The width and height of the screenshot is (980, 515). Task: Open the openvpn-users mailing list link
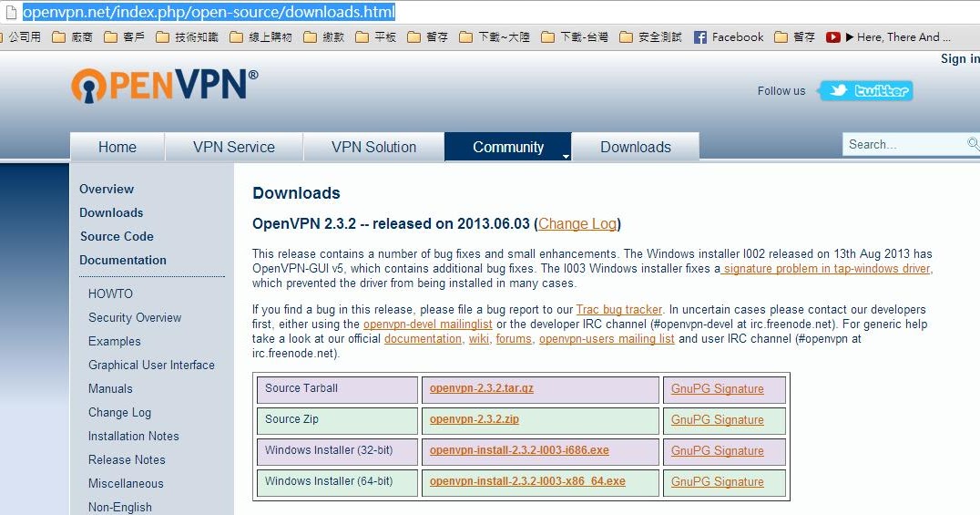pyautogui.click(x=607, y=338)
